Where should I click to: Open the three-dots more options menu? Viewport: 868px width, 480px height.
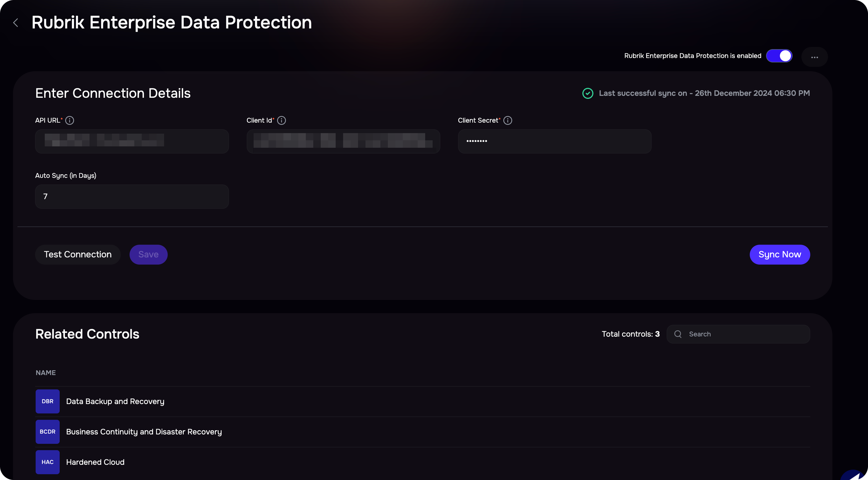point(814,57)
